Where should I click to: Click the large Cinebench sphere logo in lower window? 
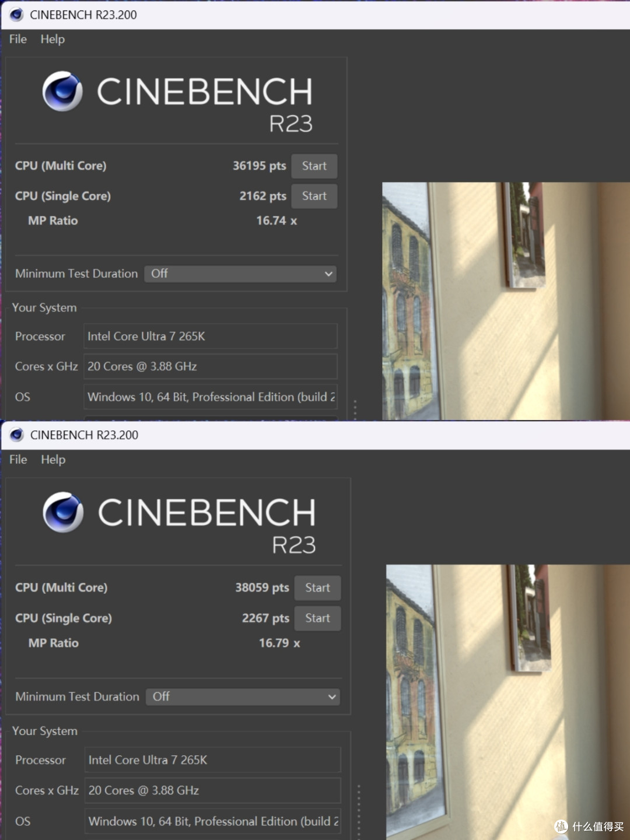tap(63, 512)
